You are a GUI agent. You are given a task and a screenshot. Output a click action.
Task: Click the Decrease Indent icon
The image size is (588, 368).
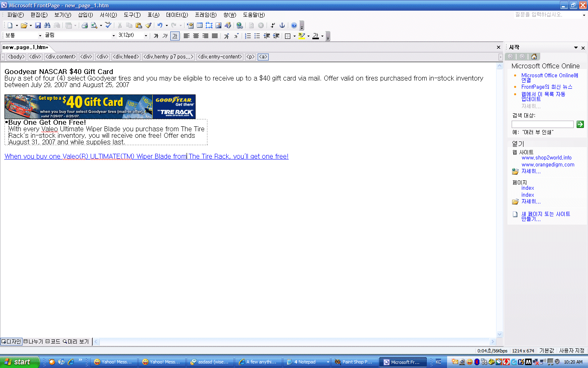pos(267,36)
